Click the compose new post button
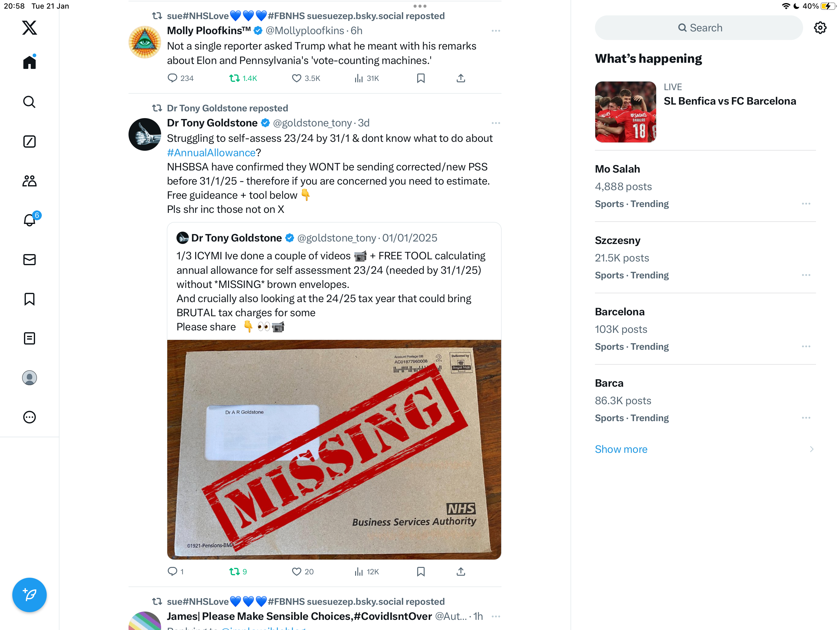 (29, 595)
